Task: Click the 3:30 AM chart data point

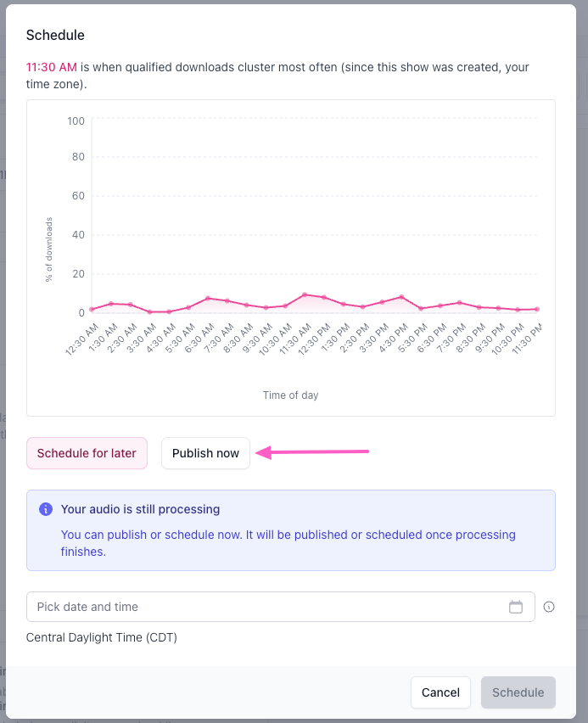Action: point(150,312)
